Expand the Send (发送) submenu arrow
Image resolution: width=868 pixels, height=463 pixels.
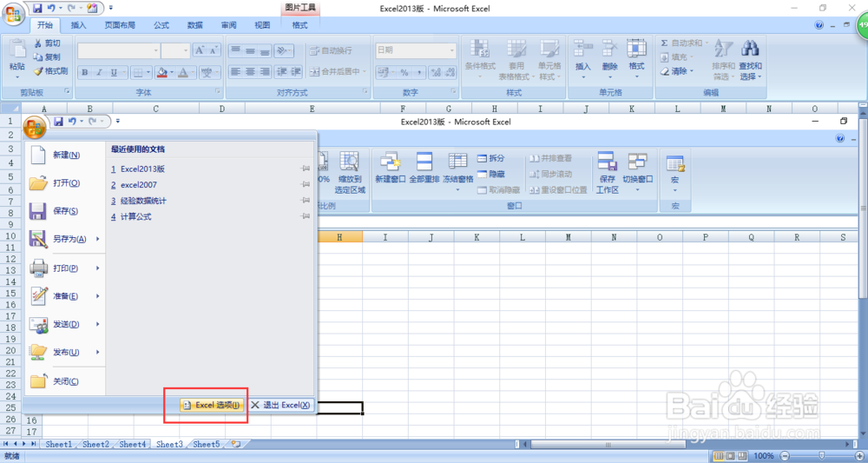[98, 324]
